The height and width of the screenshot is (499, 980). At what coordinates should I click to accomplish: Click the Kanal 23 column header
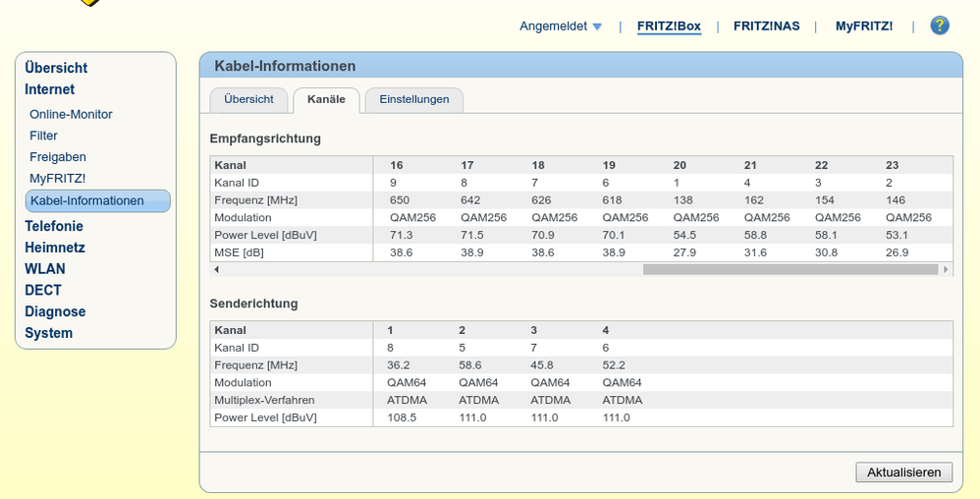892,165
